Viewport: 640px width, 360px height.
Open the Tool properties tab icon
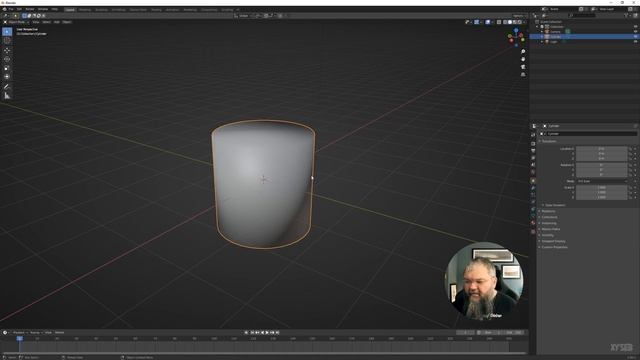(x=533, y=135)
